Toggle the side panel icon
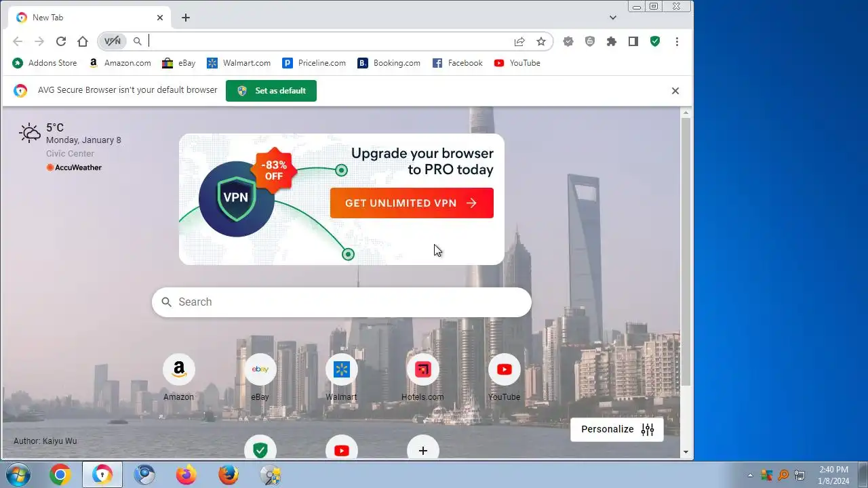868x488 pixels. 633,41
